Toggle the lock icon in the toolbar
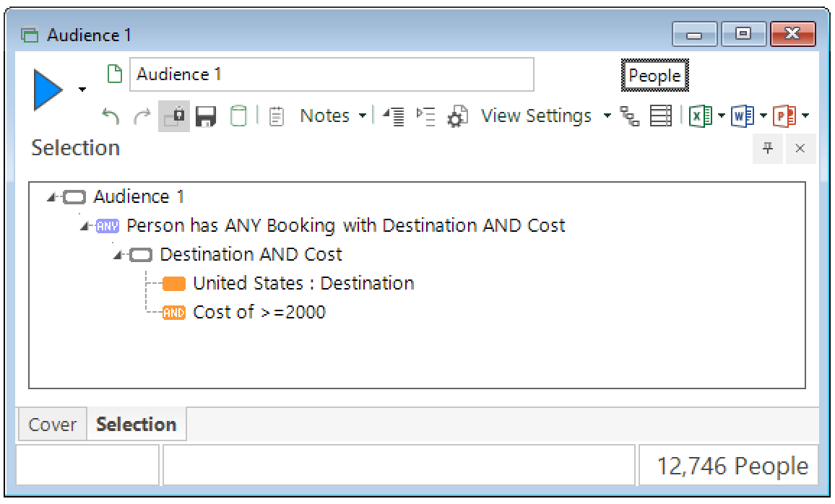 click(174, 116)
